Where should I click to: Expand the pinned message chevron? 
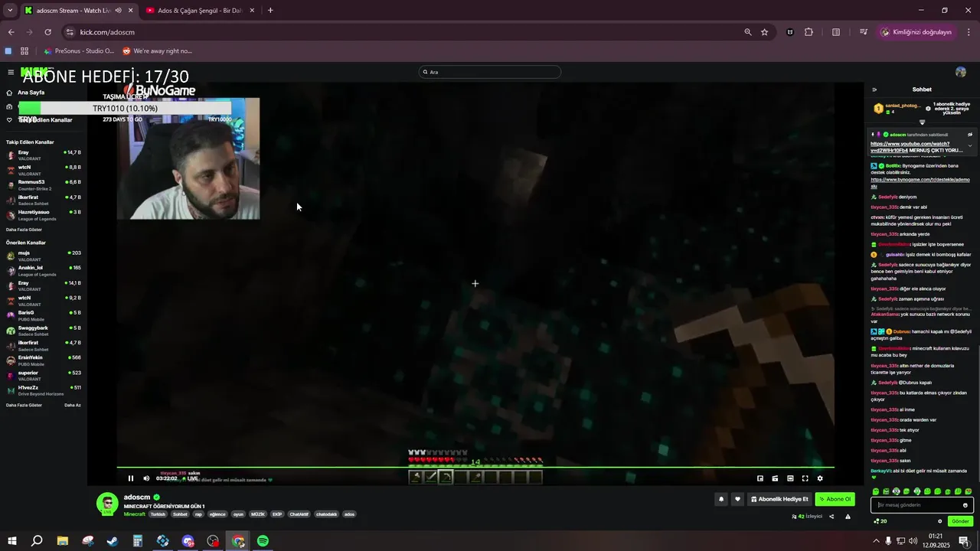coord(970,145)
